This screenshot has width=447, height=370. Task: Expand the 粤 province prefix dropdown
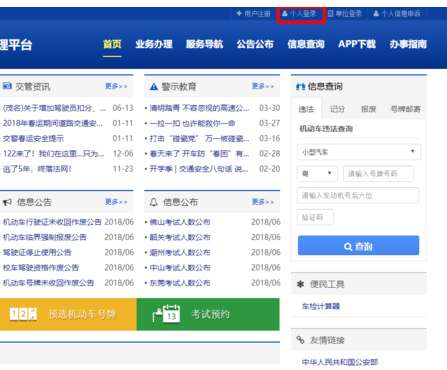[x=317, y=174]
